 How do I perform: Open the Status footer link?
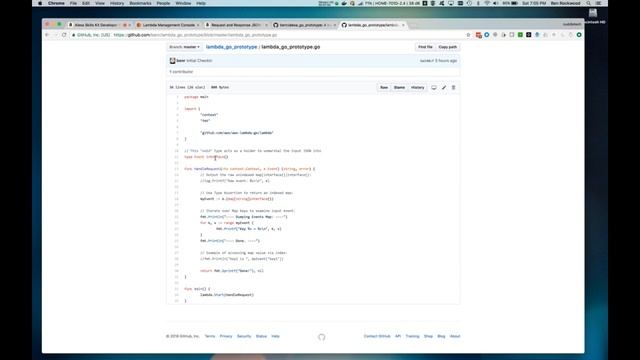tap(261, 336)
